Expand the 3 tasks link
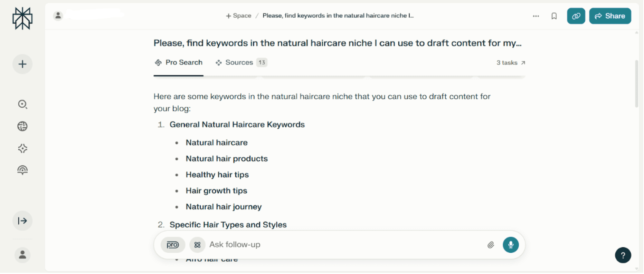The image size is (644, 274). 511,63
